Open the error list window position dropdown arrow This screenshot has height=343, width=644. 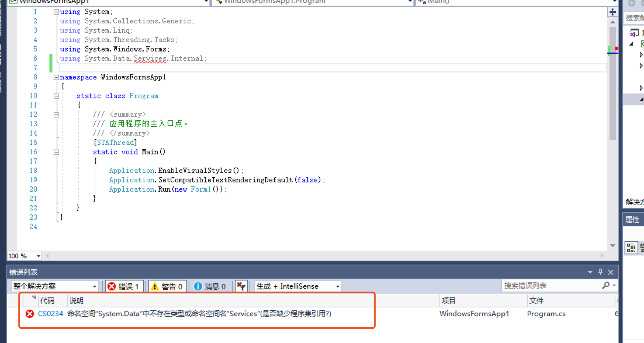[x=590, y=272]
